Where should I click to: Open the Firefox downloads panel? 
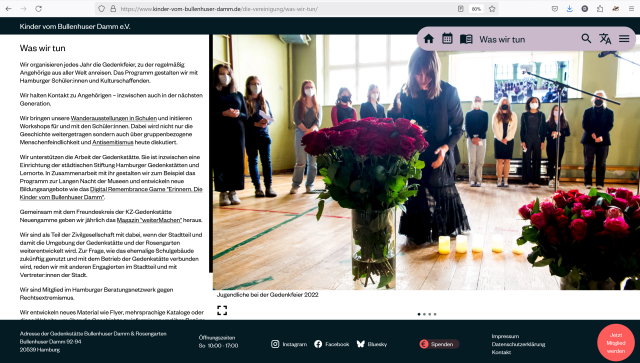pyautogui.click(x=570, y=9)
